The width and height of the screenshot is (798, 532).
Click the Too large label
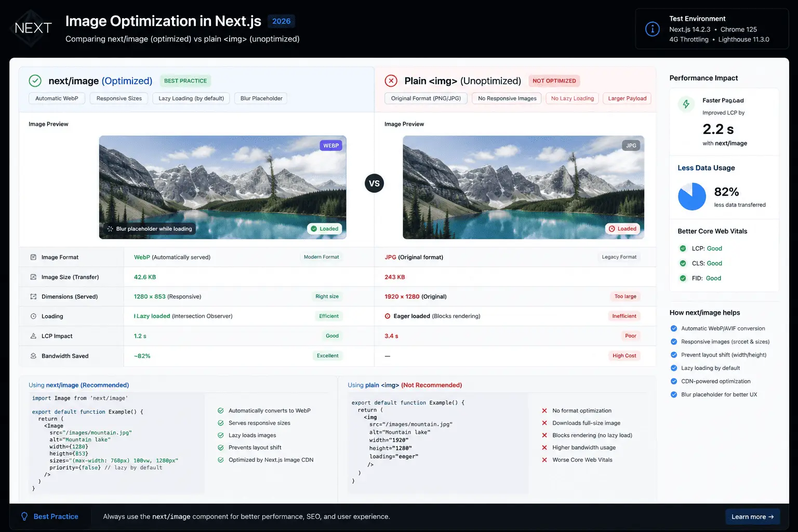point(625,297)
